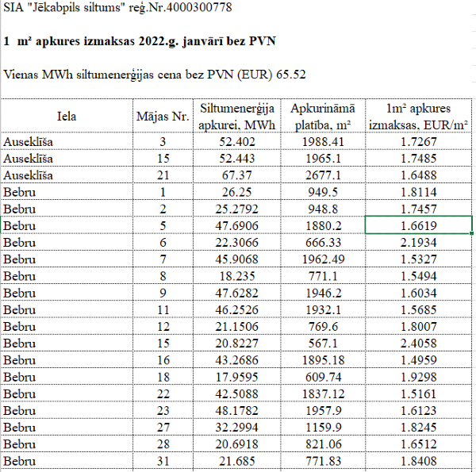Viewport: 476px width, 472px height.
Task: Click the heading '1 m² apkures izmaksas 2022.g. janvārī'
Action: [x=140, y=41]
